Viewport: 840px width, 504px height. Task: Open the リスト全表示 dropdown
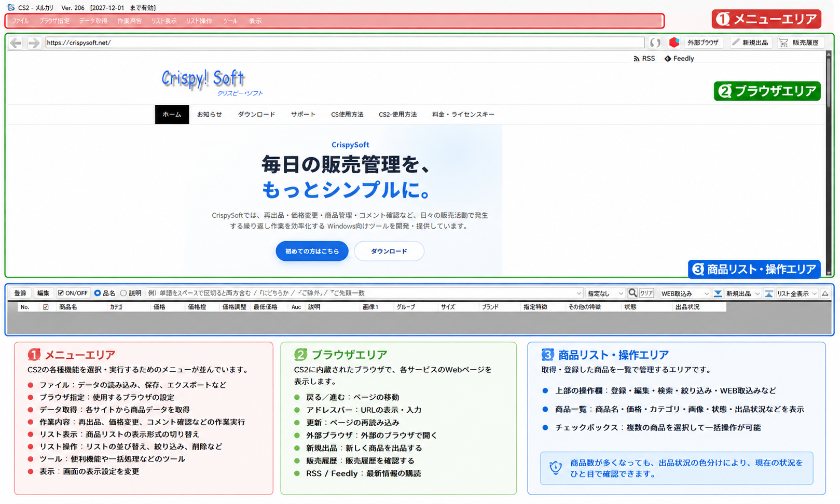pos(797,293)
